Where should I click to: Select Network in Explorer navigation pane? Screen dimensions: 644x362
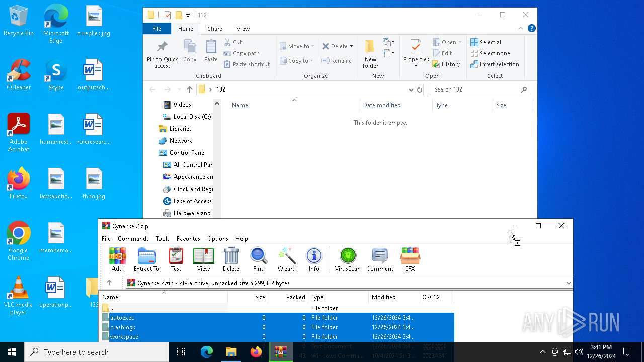point(175,141)
